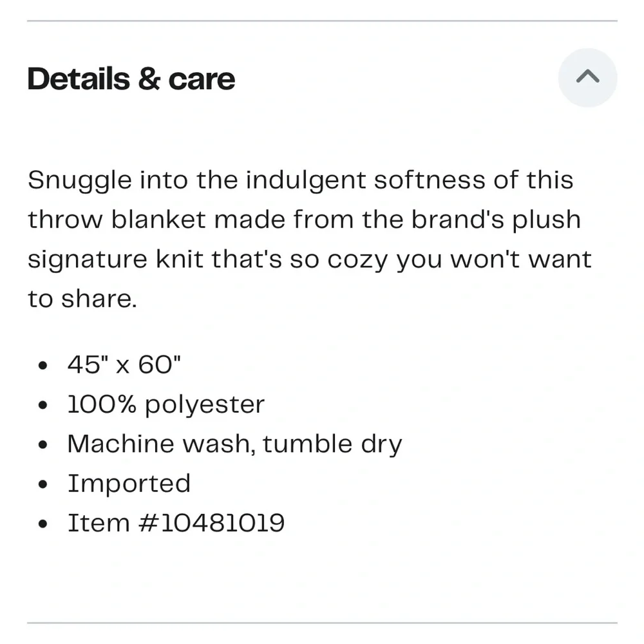644x644 pixels.
Task: Click the "Details & care" heading
Action: click(131, 79)
